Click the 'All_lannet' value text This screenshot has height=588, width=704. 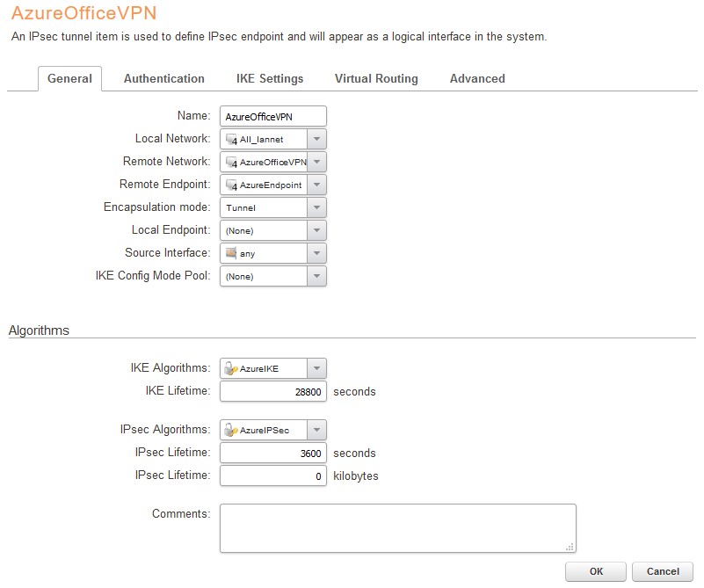click(x=261, y=140)
